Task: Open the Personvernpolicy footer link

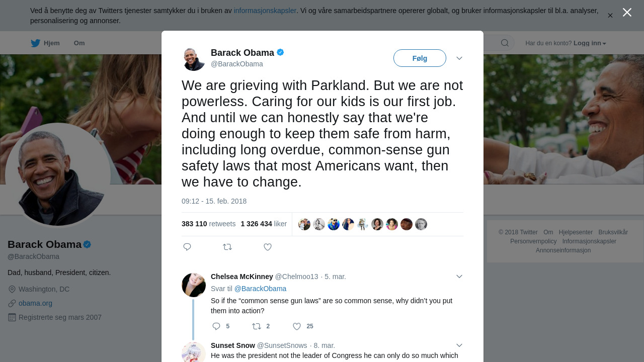Action: [533, 241]
